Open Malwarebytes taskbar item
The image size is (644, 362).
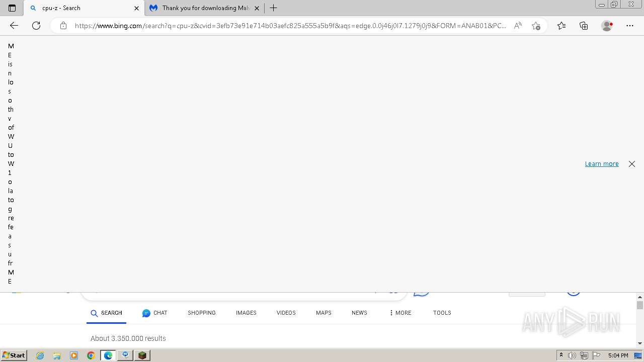[125, 355]
